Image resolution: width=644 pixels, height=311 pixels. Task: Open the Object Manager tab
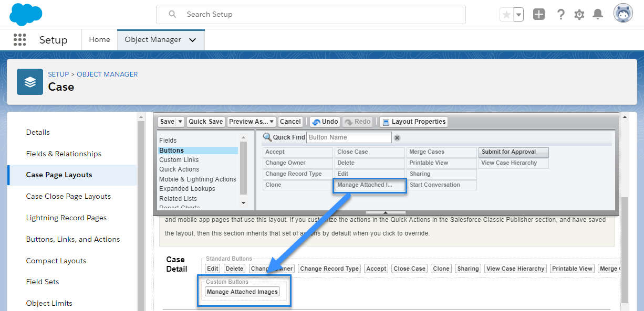153,39
